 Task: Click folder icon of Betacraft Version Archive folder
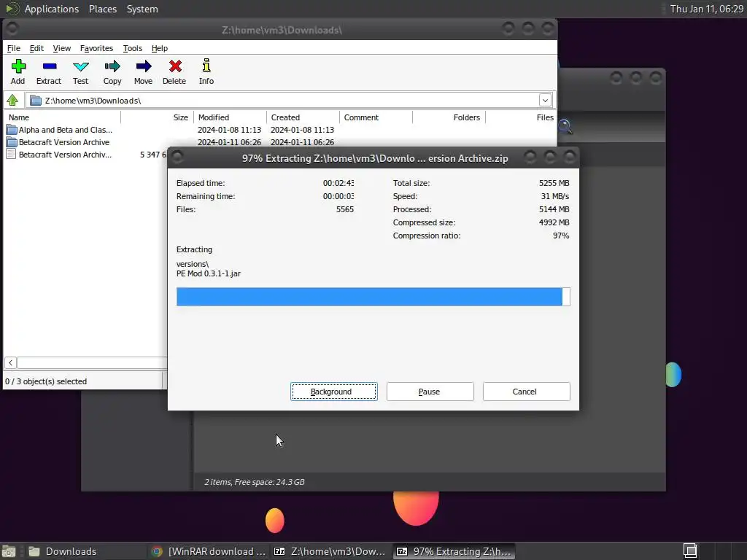click(x=12, y=142)
